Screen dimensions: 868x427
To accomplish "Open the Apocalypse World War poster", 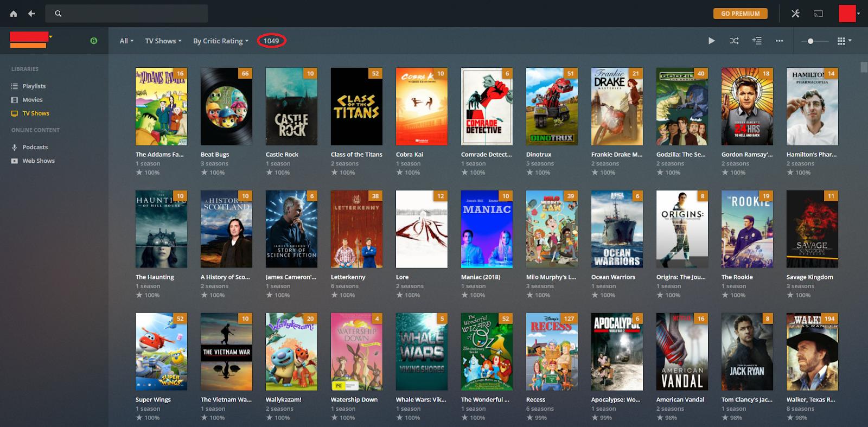I will 617,352.
